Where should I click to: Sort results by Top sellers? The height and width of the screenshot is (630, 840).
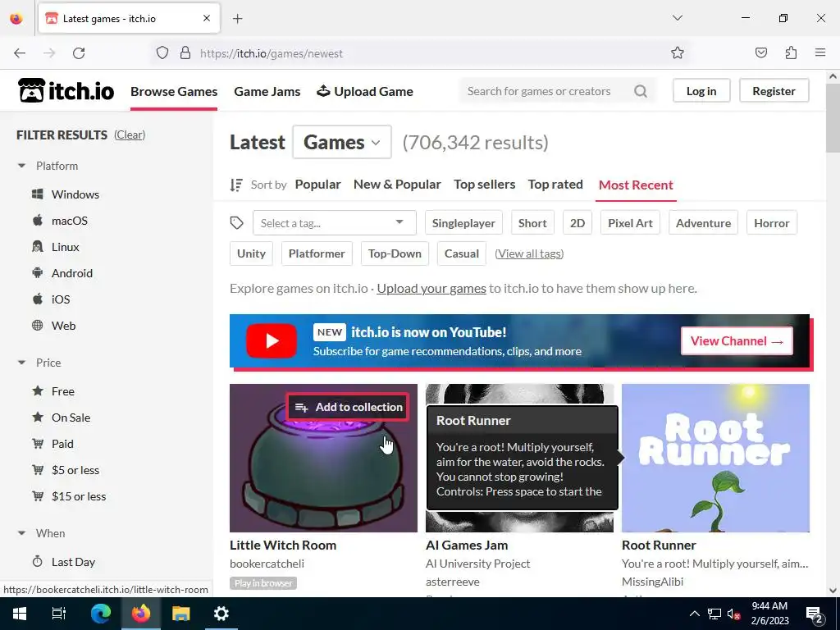click(x=484, y=185)
